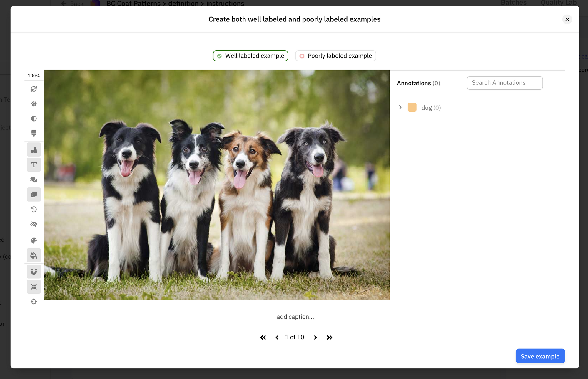This screenshot has height=379, width=588.
Task: Open the contrast adjustment icon
Action: (x=34, y=119)
